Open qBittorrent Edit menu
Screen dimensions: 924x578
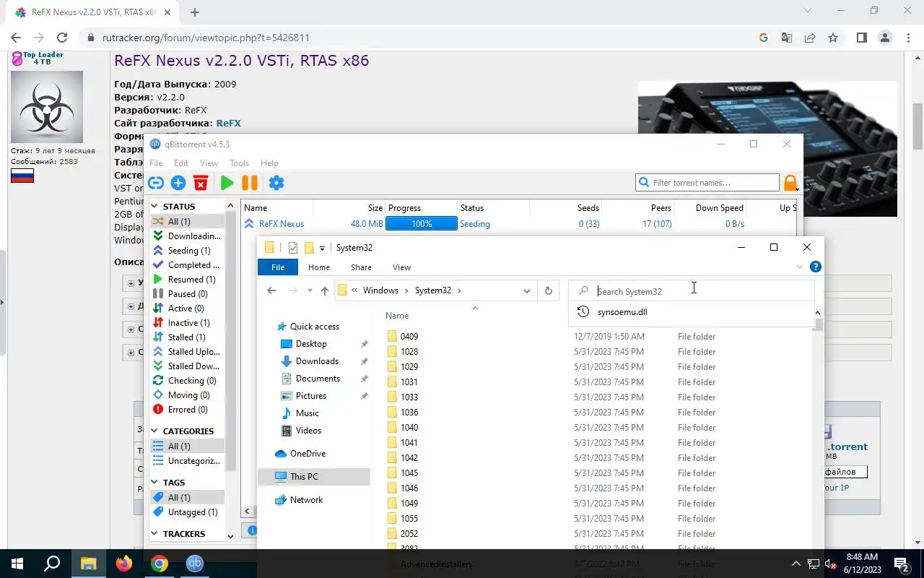[181, 163]
